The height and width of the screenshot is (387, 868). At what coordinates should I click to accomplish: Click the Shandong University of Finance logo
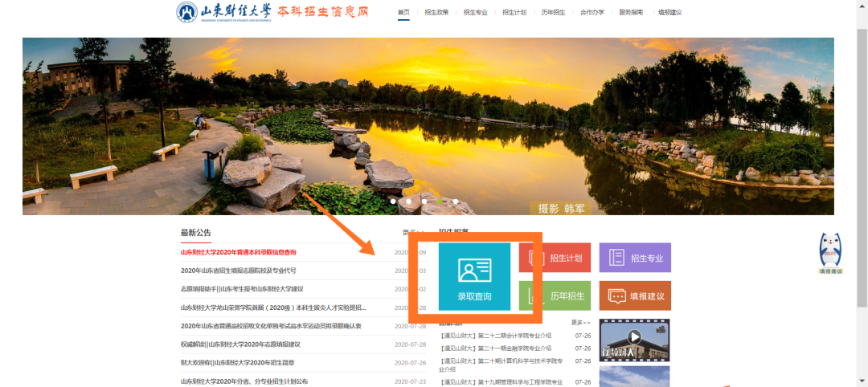click(225, 12)
